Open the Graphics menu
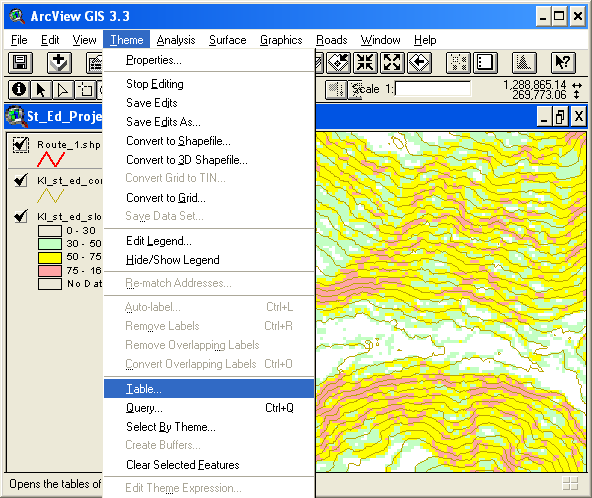Screen dimensions: 592x498 click(x=281, y=40)
